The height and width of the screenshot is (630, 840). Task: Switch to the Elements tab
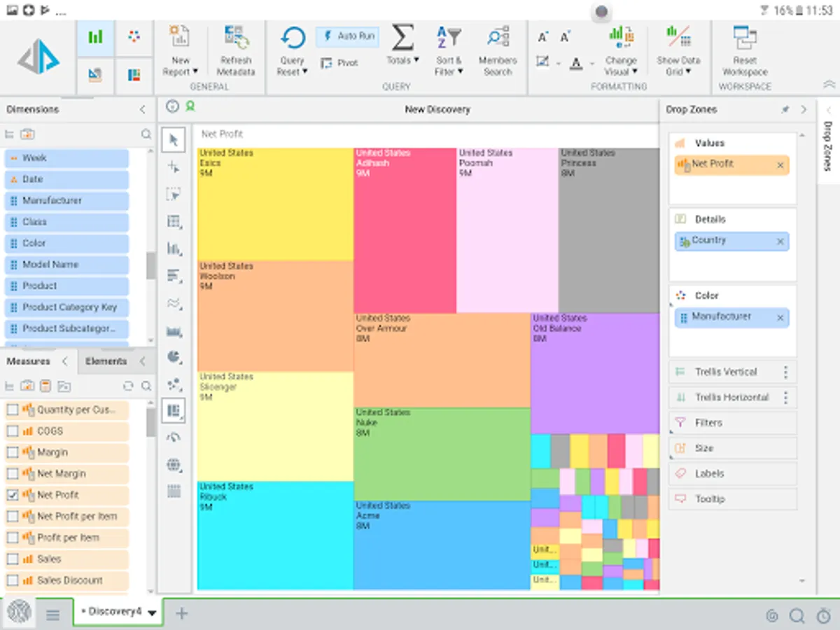point(106,361)
